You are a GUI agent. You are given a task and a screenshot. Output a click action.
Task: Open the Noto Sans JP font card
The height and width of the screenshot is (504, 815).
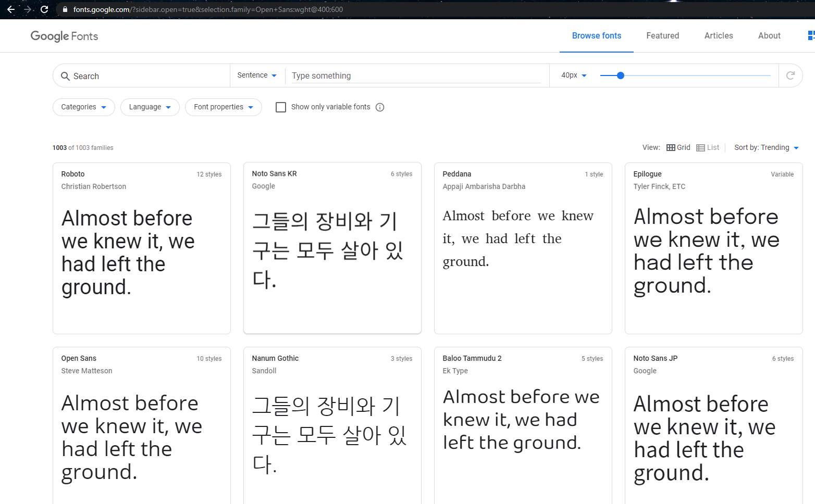click(x=714, y=425)
